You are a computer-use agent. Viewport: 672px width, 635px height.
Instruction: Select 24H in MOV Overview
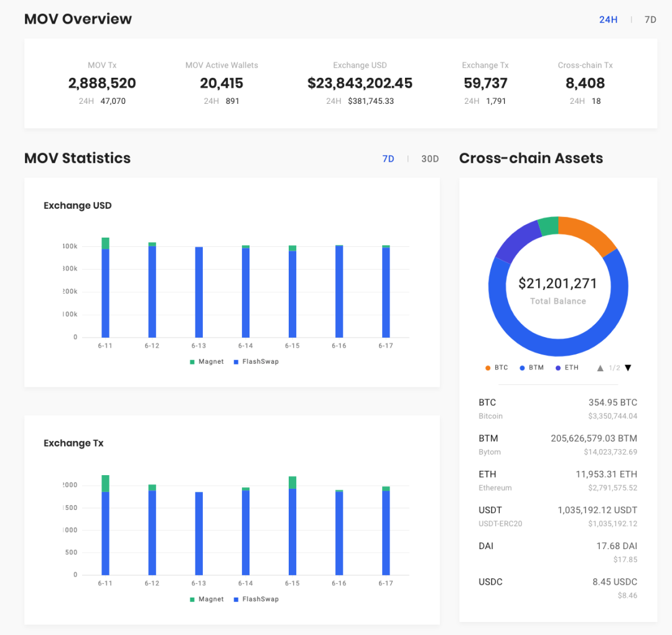click(x=608, y=20)
